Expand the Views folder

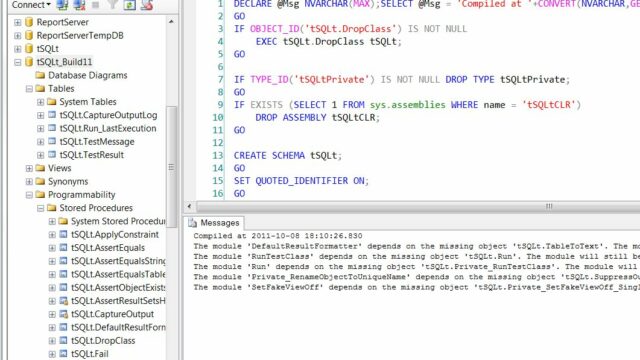click(29, 168)
